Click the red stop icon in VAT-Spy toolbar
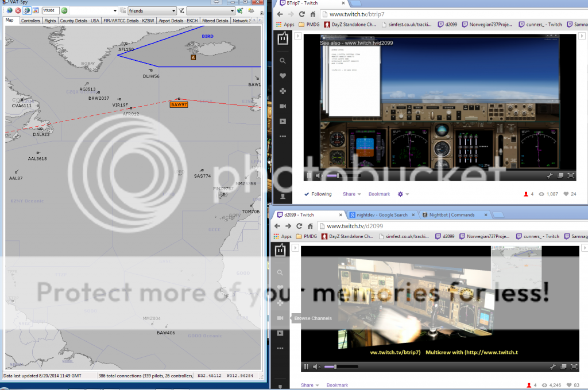This screenshot has width=588, height=390. click(x=18, y=10)
